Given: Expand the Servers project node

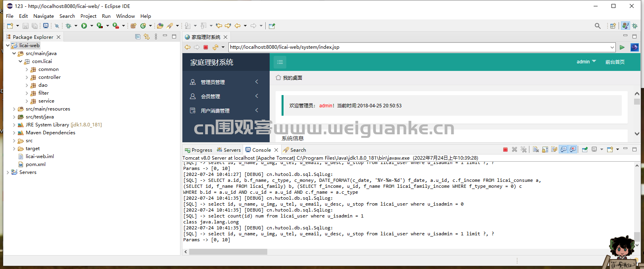Looking at the screenshot, I should (x=8, y=172).
